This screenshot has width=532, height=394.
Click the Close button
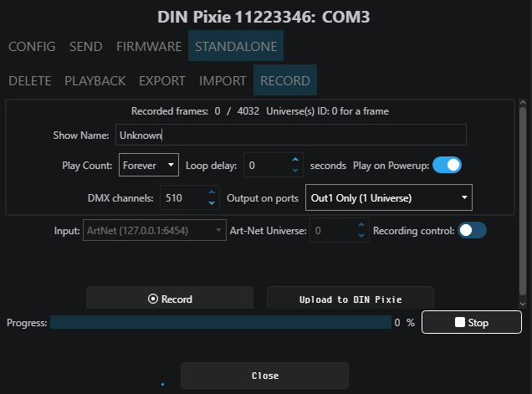point(264,376)
